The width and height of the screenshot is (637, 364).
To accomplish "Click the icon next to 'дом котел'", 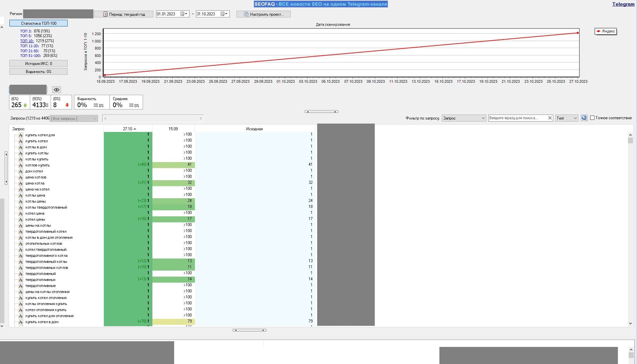I will 21,171.
